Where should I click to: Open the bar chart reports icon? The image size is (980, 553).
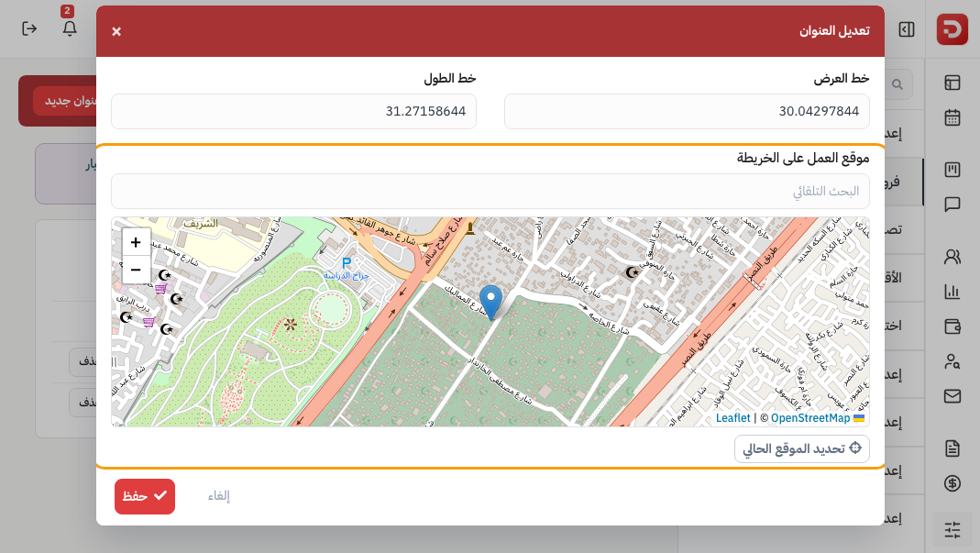pyautogui.click(x=952, y=291)
